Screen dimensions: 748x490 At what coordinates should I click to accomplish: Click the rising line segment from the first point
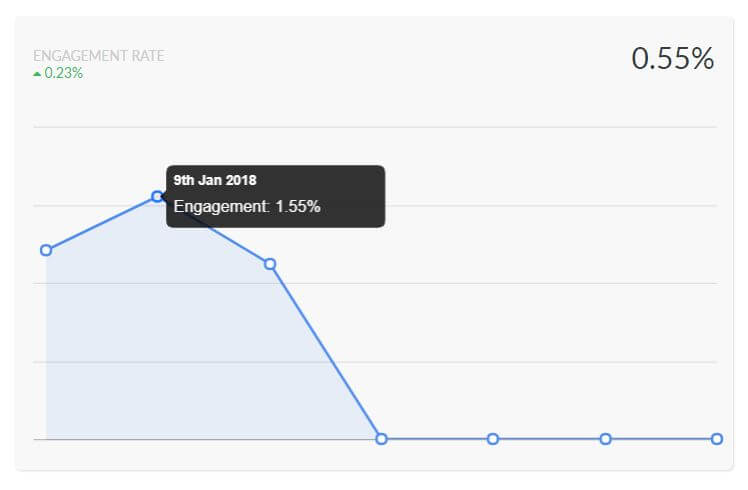[101, 223]
